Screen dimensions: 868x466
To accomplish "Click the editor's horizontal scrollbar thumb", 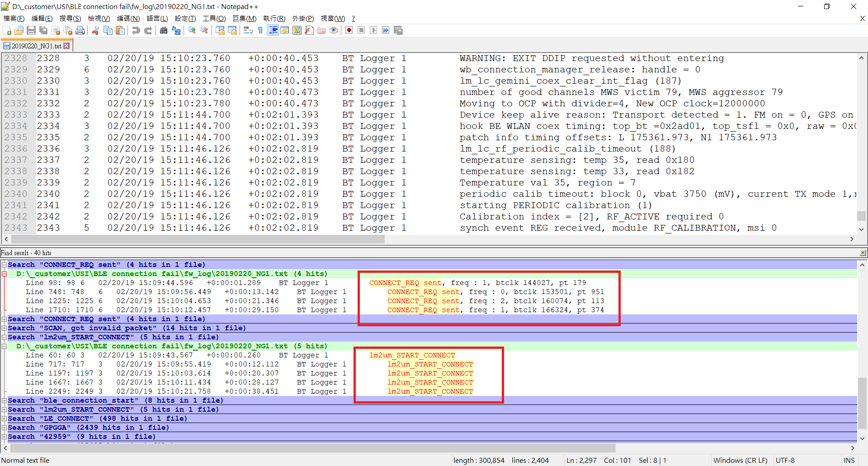I will (198, 239).
